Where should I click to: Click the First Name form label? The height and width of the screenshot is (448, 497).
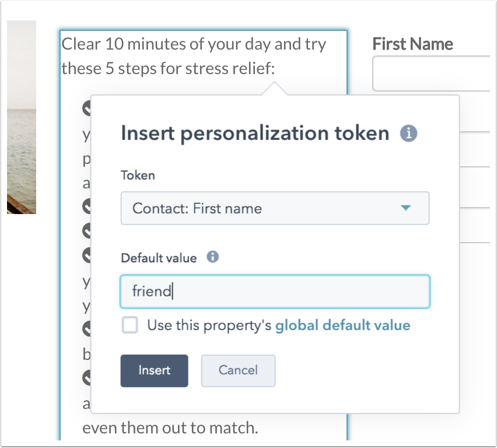[412, 44]
